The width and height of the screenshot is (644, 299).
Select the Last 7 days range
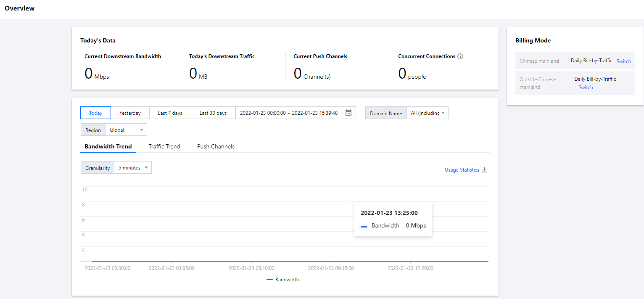(170, 113)
